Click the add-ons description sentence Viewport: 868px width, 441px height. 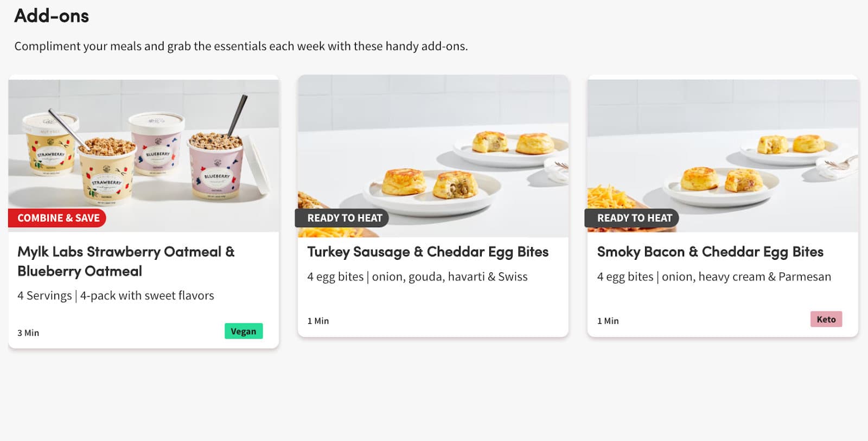point(241,46)
